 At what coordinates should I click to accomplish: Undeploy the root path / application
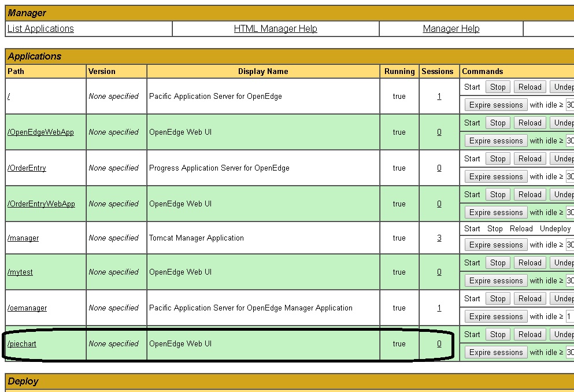[x=562, y=87]
